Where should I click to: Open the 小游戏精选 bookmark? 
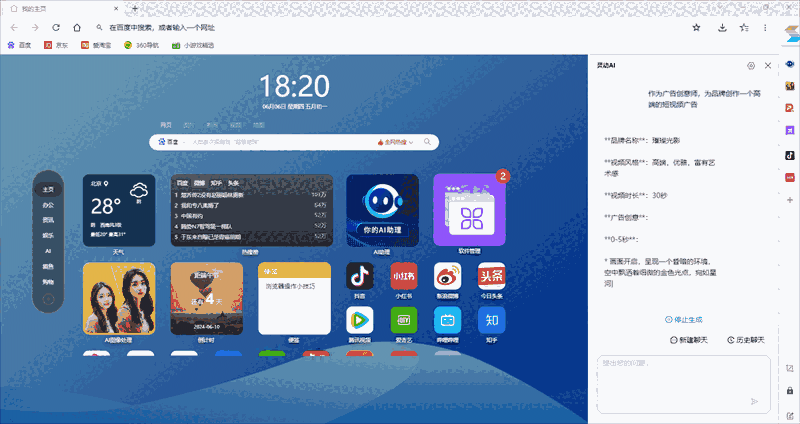[193, 45]
